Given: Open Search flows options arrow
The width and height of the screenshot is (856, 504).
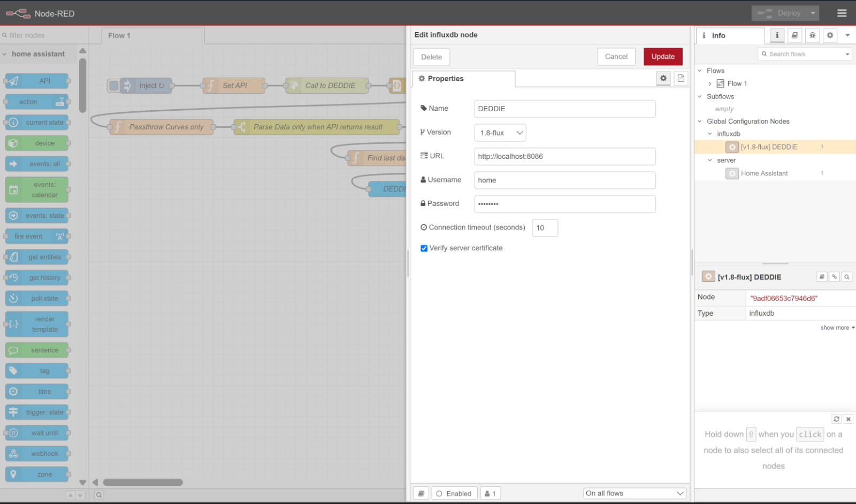Looking at the screenshot, I should click(847, 54).
